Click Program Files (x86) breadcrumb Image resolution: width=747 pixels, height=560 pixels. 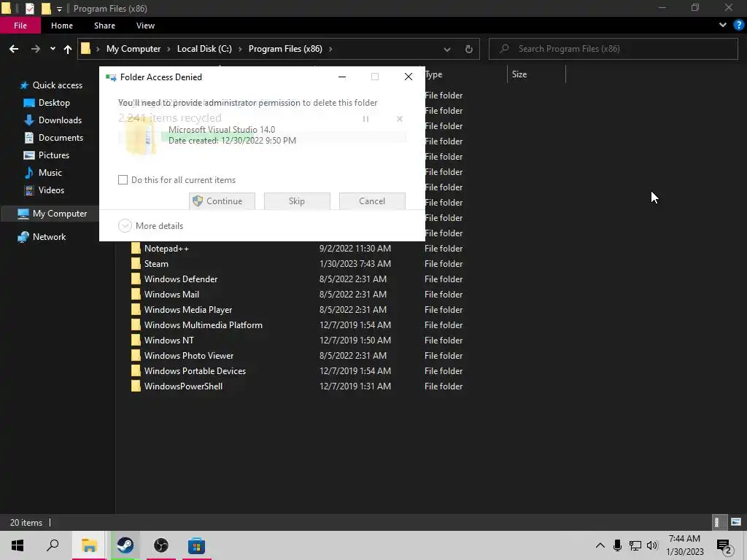(285, 49)
